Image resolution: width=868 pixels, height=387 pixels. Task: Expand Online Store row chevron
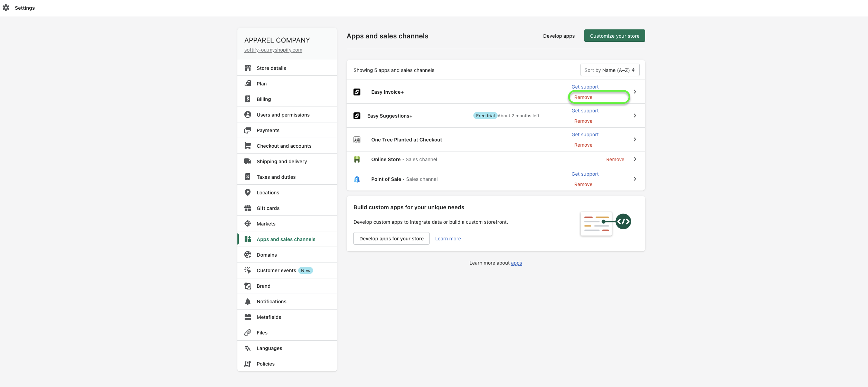pos(635,159)
